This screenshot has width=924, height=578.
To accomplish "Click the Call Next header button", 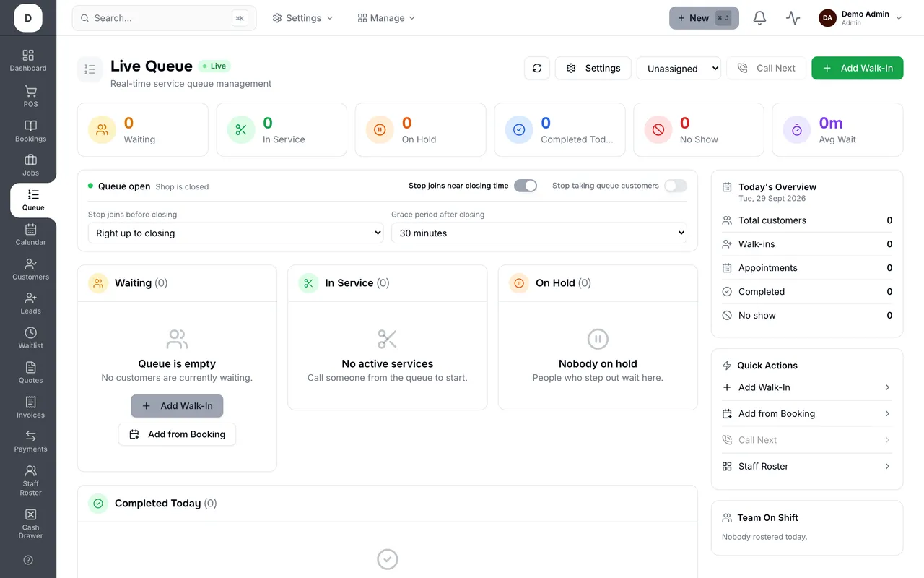I will tap(766, 68).
